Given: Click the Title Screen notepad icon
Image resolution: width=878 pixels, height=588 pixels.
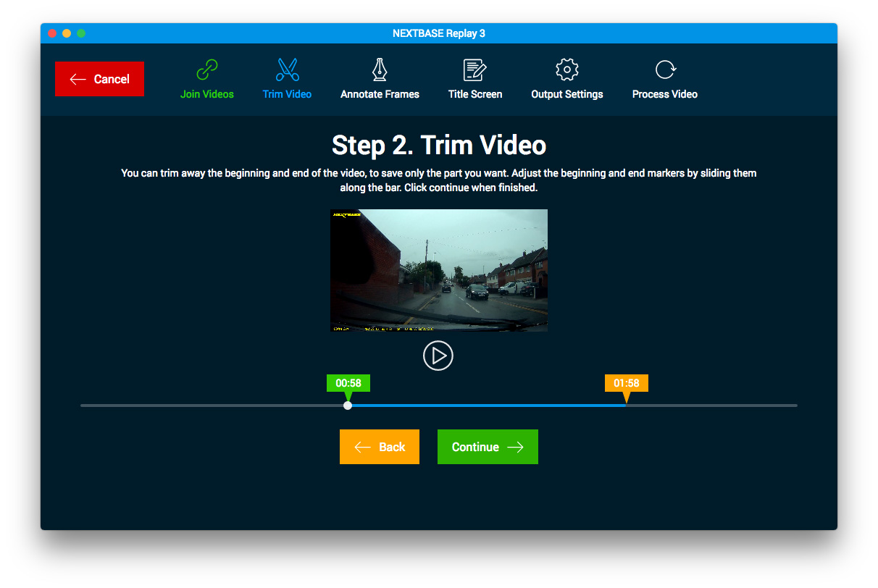Looking at the screenshot, I should 475,70.
